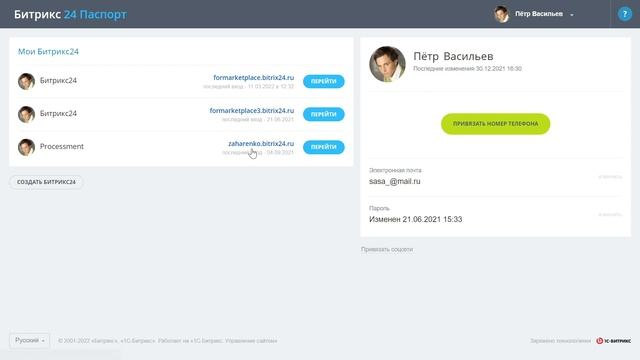640x360 pixels.
Task: Change the email via its изменить link
Action: click(610, 177)
